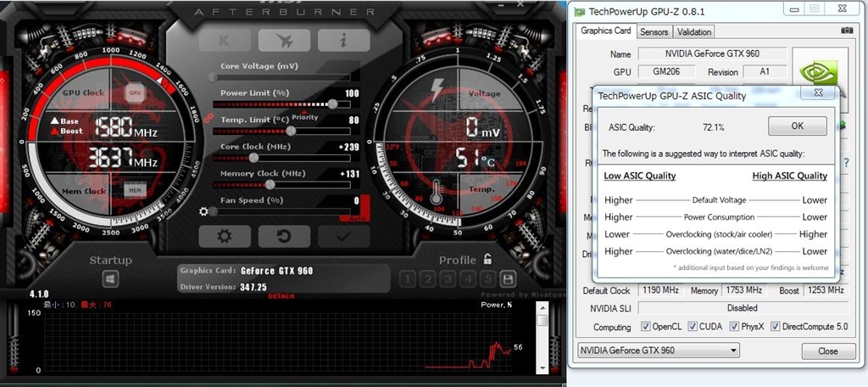Toggle the Auto fan speed button
The image size is (868, 387).
coord(357,218)
